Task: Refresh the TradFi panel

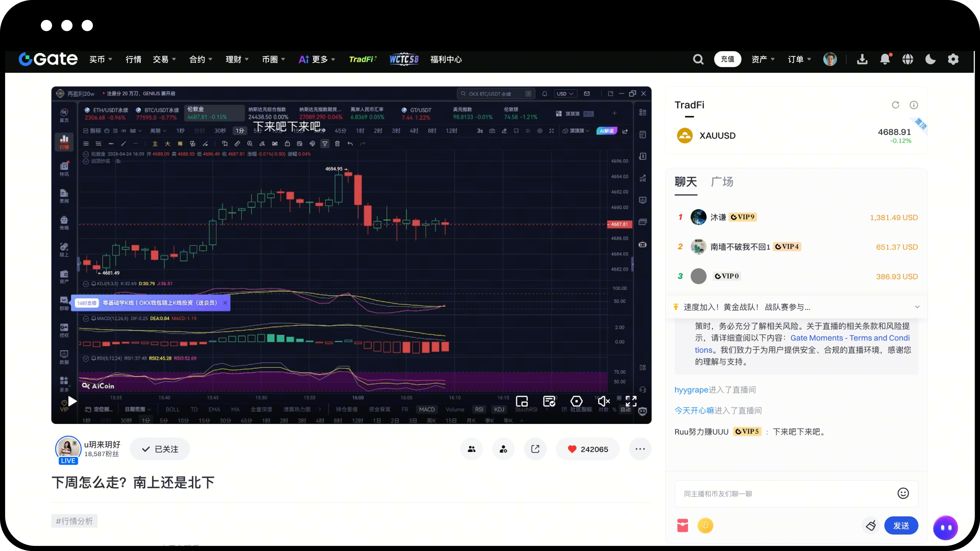Action: click(895, 105)
